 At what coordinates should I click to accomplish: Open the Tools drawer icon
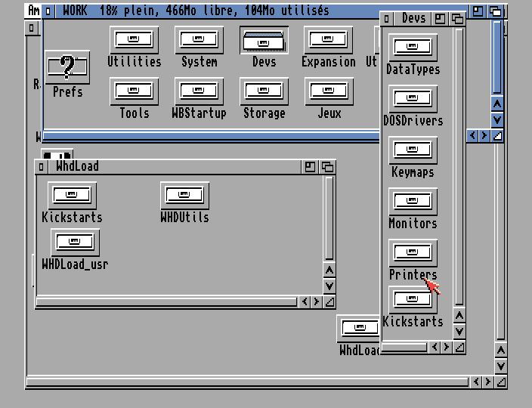point(134,91)
